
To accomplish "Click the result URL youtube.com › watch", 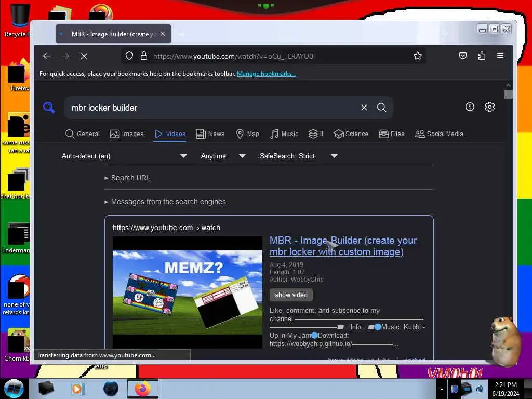I will [166, 228].
